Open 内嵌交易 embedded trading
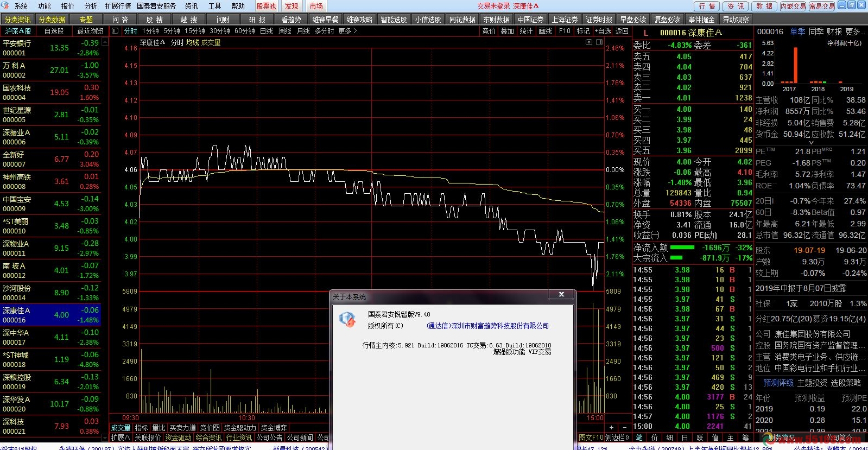This screenshot has height=450, width=868. pos(793,6)
